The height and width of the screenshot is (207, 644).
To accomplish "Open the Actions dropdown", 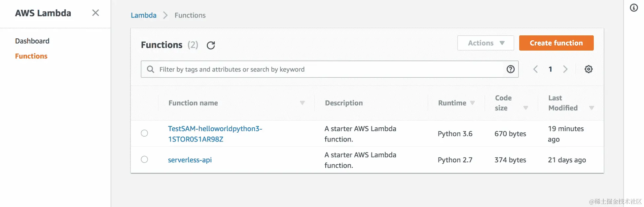I will pyautogui.click(x=485, y=43).
